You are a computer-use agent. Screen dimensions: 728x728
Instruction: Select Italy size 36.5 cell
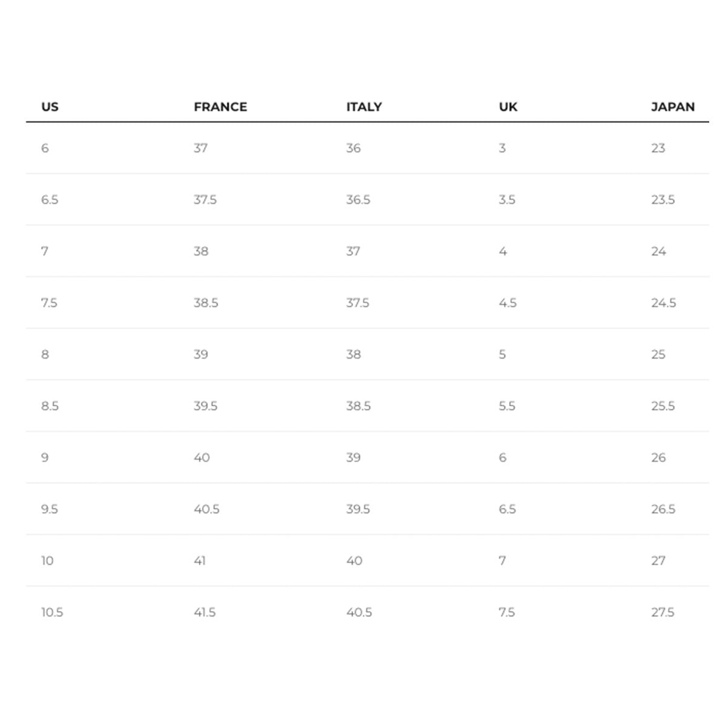point(358,200)
